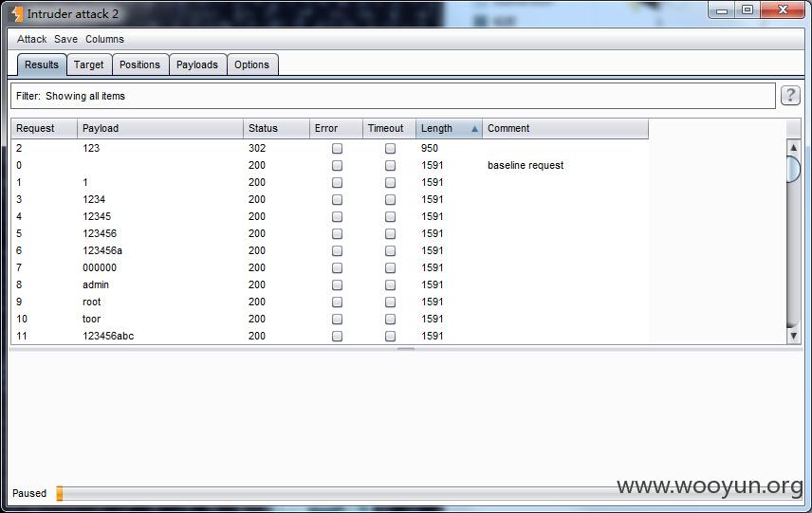Viewport: 812px width, 513px height.
Task: Toggle Timeout checkbox for baseline request row
Action: (390, 166)
